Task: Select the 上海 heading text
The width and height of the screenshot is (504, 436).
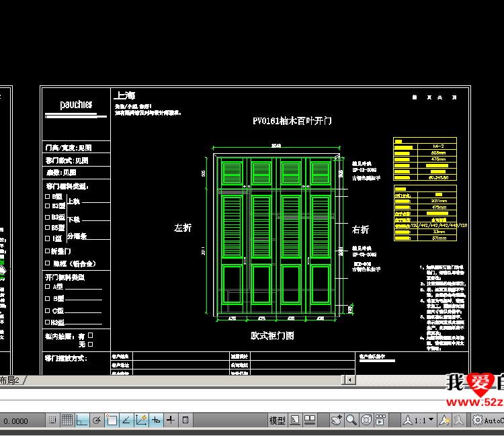Action: [126, 95]
